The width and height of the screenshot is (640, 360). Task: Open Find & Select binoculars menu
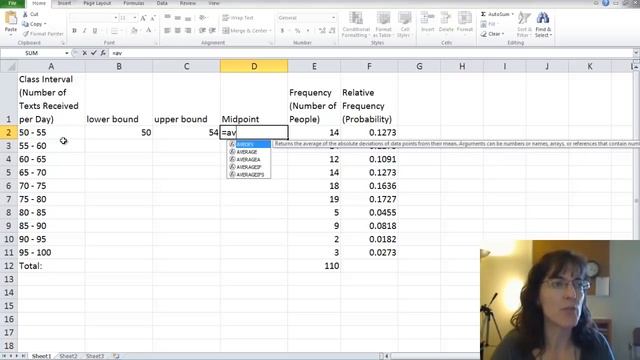(x=543, y=24)
